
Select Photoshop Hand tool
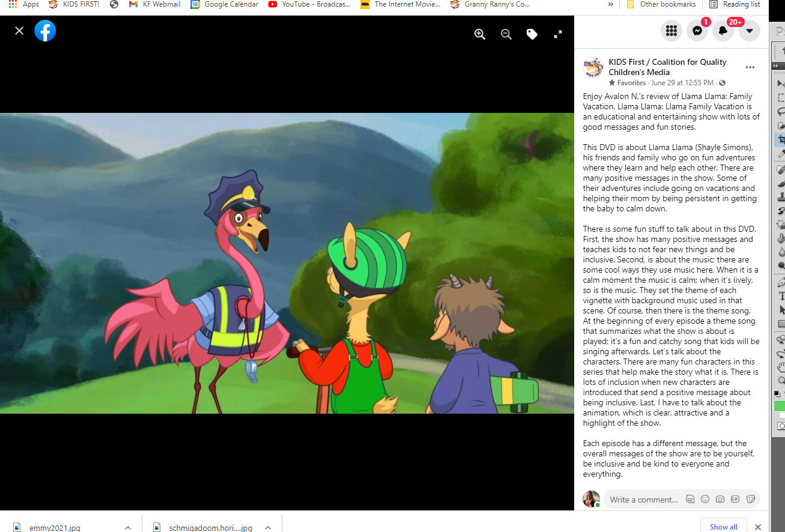[x=781, y=366]
